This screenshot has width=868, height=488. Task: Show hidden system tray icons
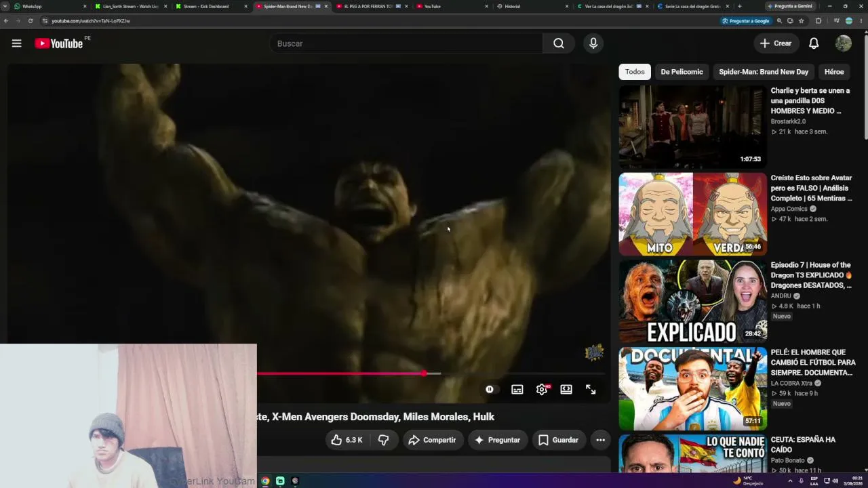pos(790,481)
